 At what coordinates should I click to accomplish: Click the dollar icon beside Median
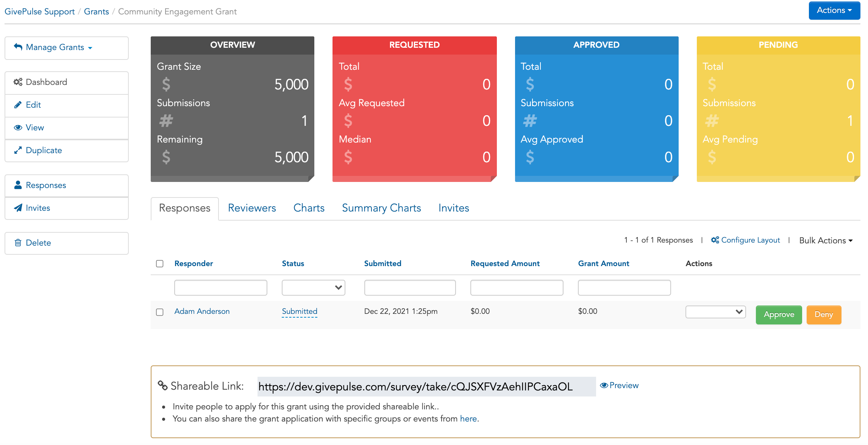click(x=348, y=157)
